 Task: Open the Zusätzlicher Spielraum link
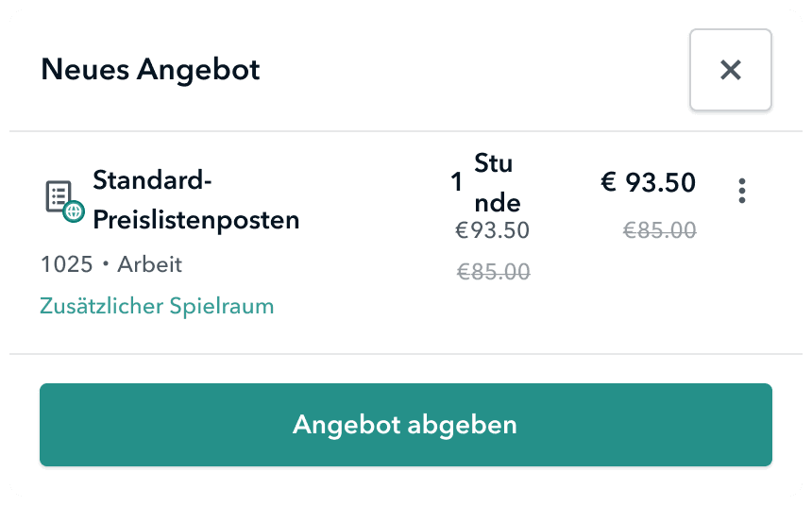(157, 306)
